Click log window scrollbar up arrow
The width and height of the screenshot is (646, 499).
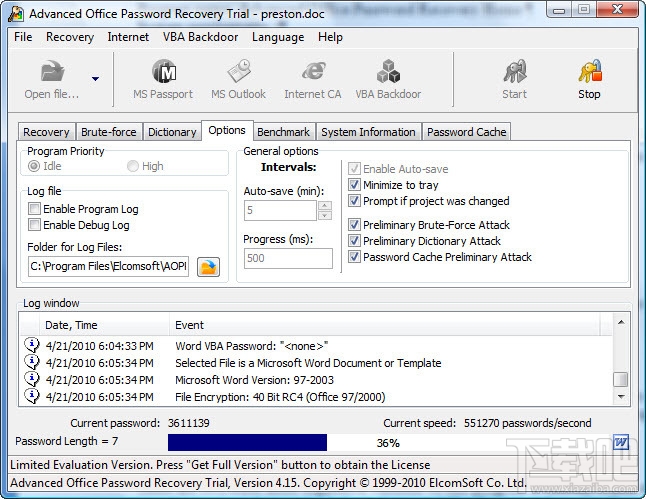(621, 322)
